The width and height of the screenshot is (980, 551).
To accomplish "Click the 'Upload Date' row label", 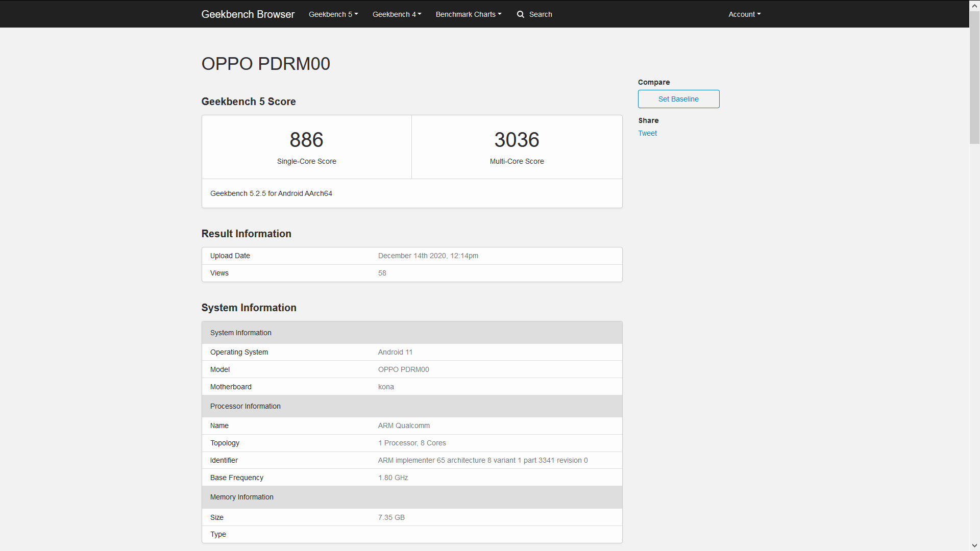I will point(230,256).
